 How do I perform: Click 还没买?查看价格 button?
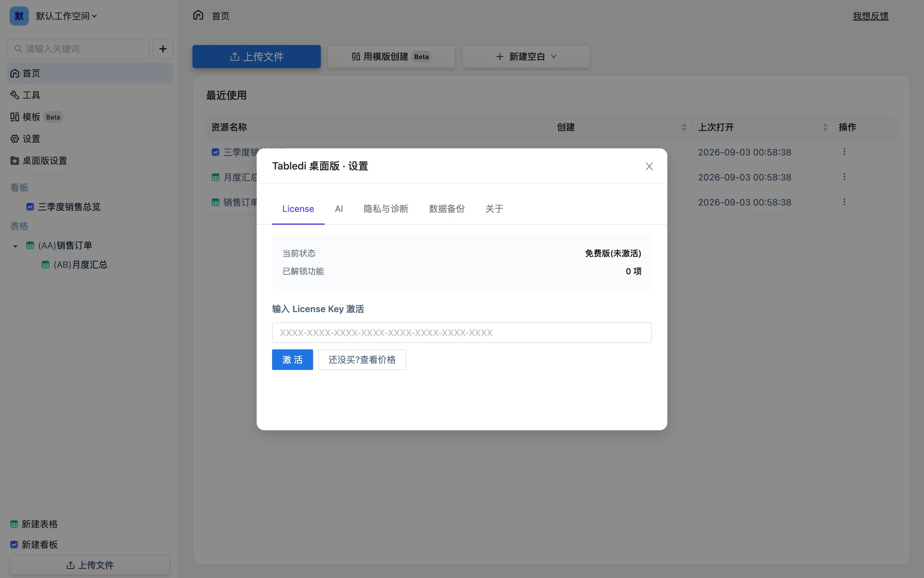pos(362,360)
